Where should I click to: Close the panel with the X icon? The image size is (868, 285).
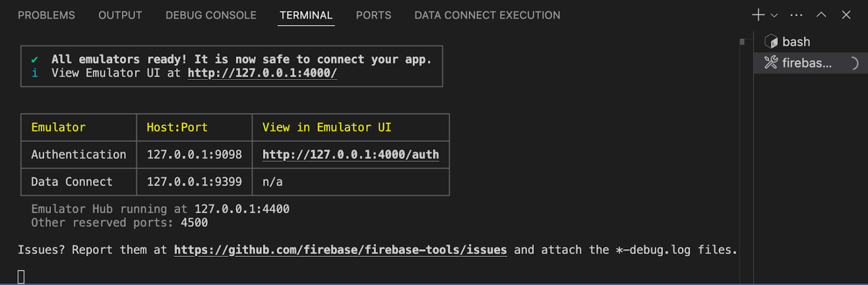coord(846,15)
